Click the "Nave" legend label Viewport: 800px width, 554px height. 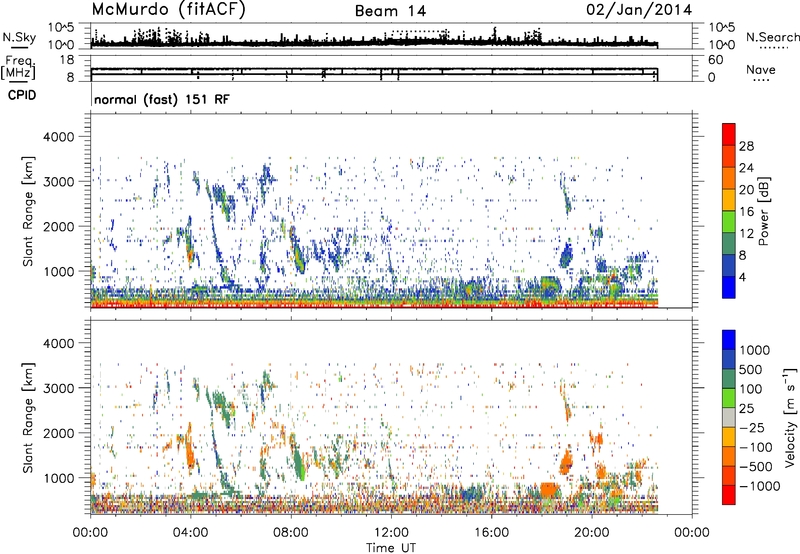(761, 69)
